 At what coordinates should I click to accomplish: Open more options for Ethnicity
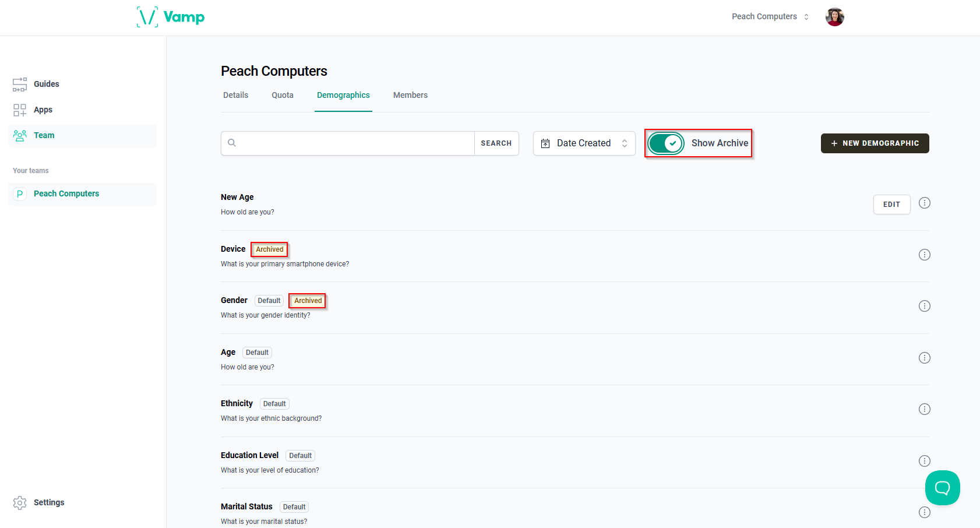pos(925,409)
